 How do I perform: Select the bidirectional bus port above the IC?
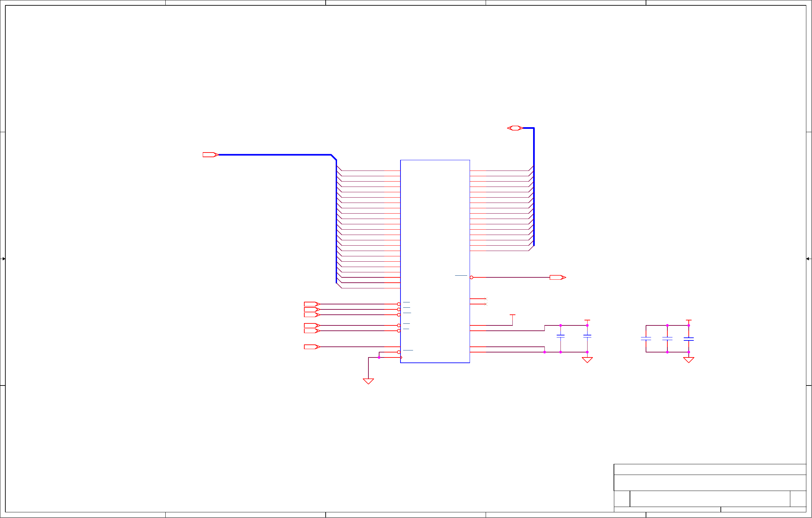[515, 128]
